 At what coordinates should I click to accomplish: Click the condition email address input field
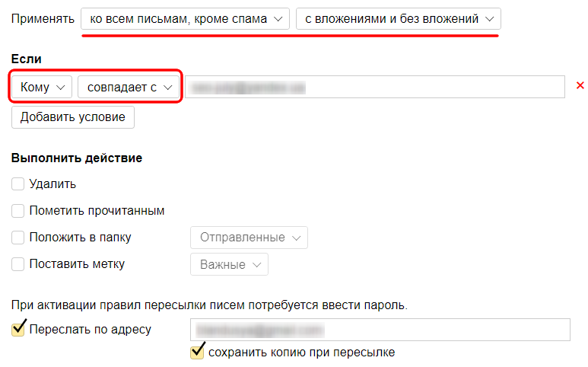click(x=375, y=87)
